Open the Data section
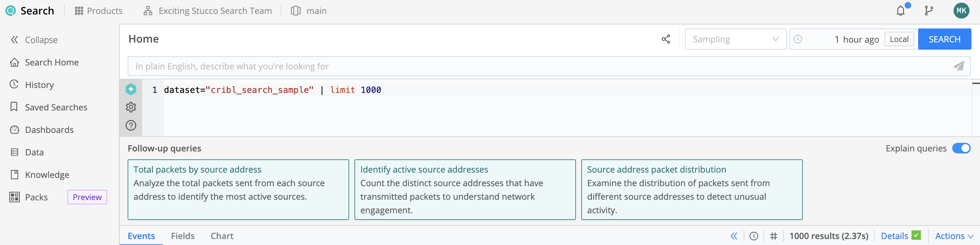 [x=27, y=152]
